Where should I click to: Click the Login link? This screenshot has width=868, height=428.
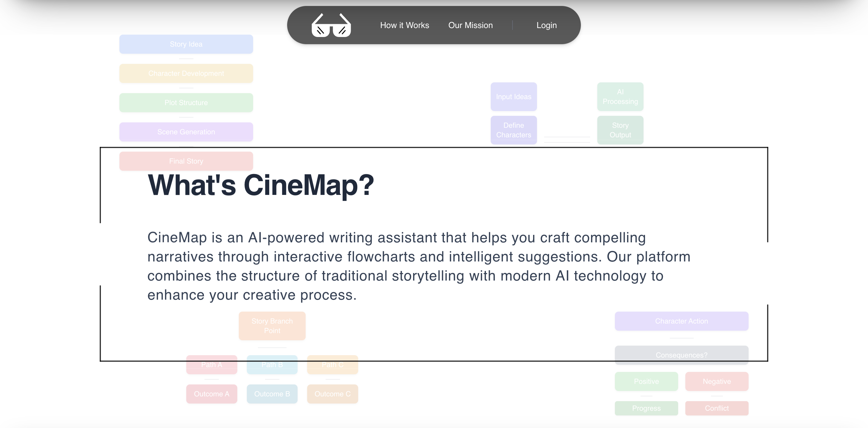coord(546,25)
